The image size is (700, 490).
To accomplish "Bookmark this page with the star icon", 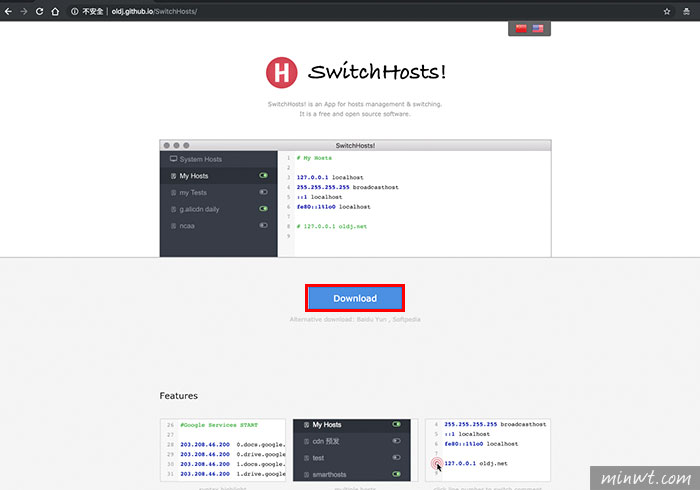I will tap(667, 12).
